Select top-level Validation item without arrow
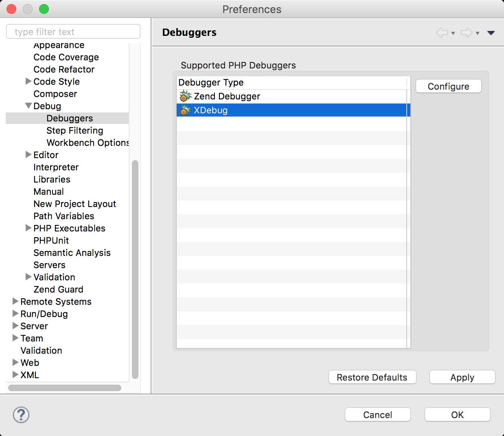Screen dimensions: 504x436 (41, 350)
